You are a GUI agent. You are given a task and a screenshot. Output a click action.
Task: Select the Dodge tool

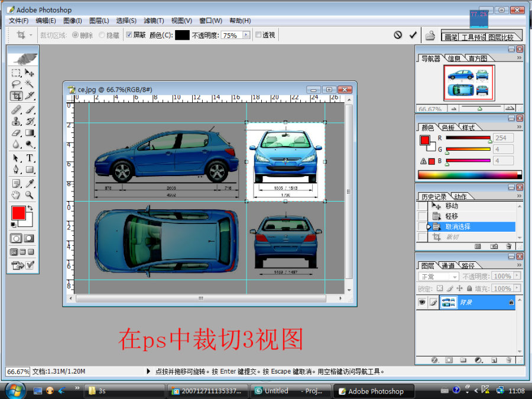click(30, 145)
